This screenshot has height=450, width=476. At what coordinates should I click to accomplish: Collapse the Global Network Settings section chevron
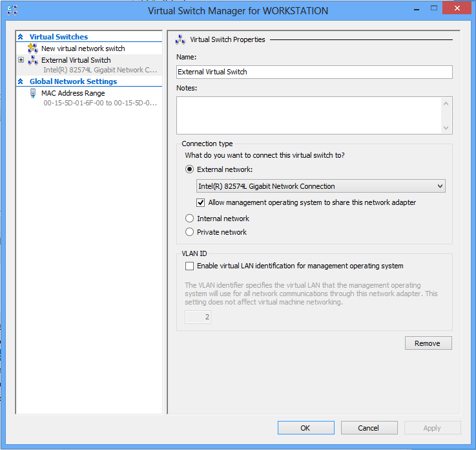point(21,81)
